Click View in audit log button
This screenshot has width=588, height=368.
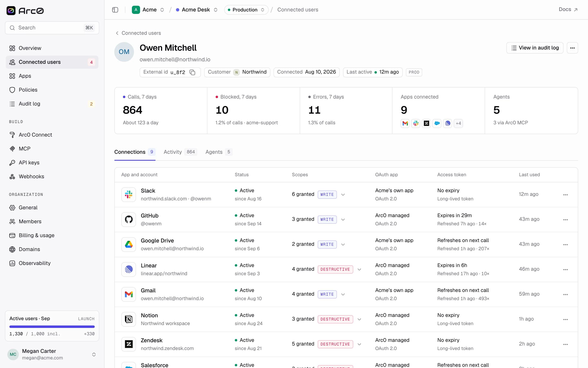click(x=535, y=48)
